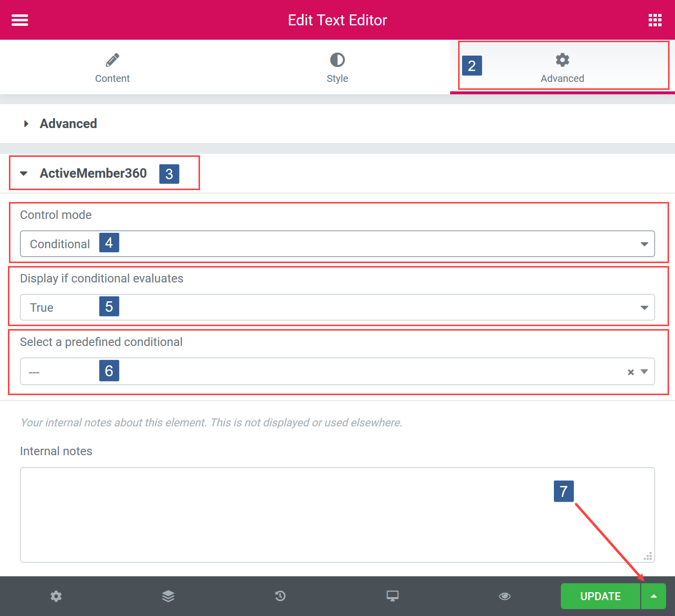Collapse the ActiveMember360 section
Image resolution: width=675 pixels, height=616 pixels.
coord(24,173)
